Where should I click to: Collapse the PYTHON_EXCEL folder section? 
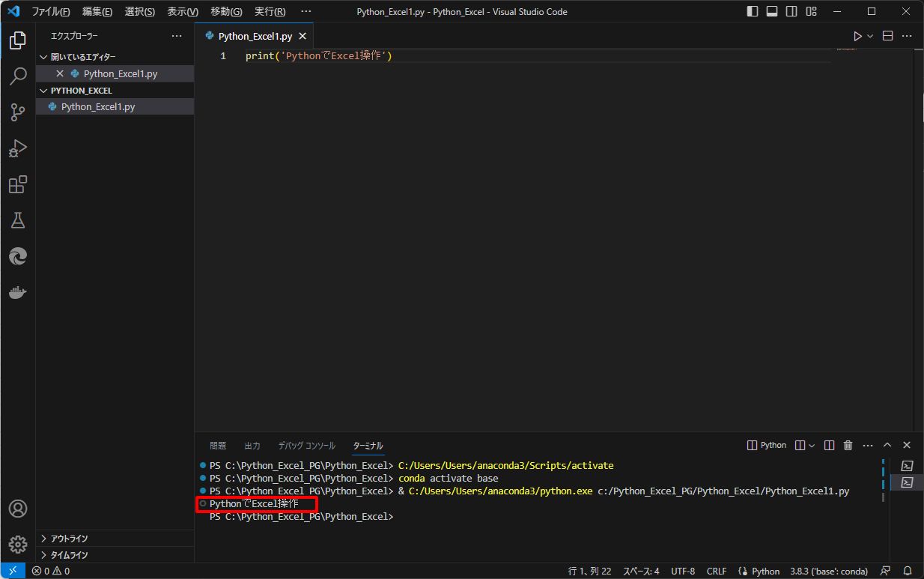(115, 91)
